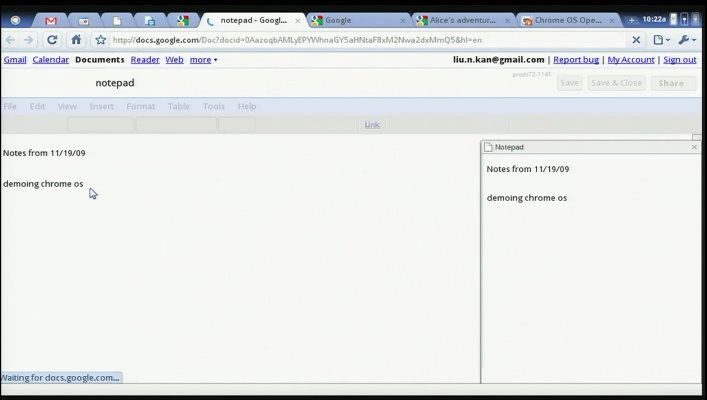Close the Notepad panel

694,147
